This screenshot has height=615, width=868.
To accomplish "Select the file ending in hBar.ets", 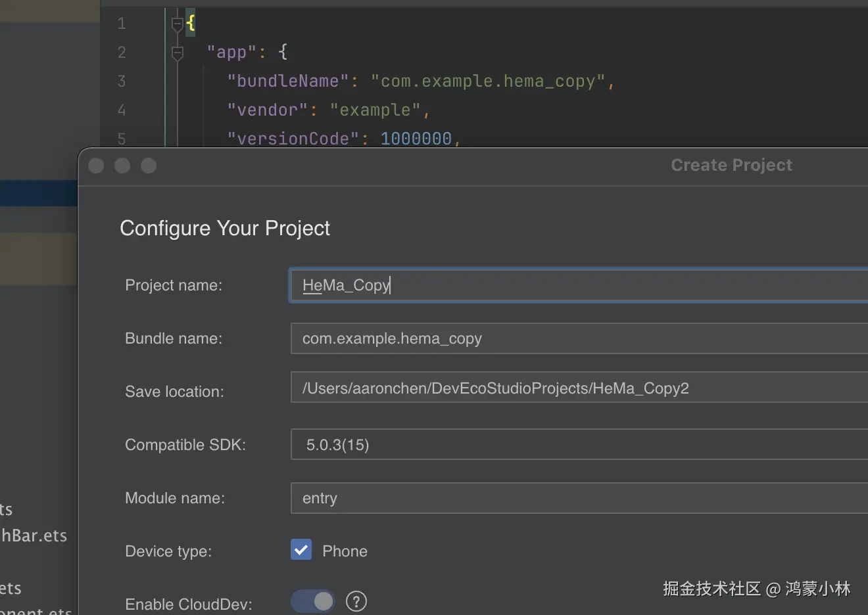I will point(34,536).
